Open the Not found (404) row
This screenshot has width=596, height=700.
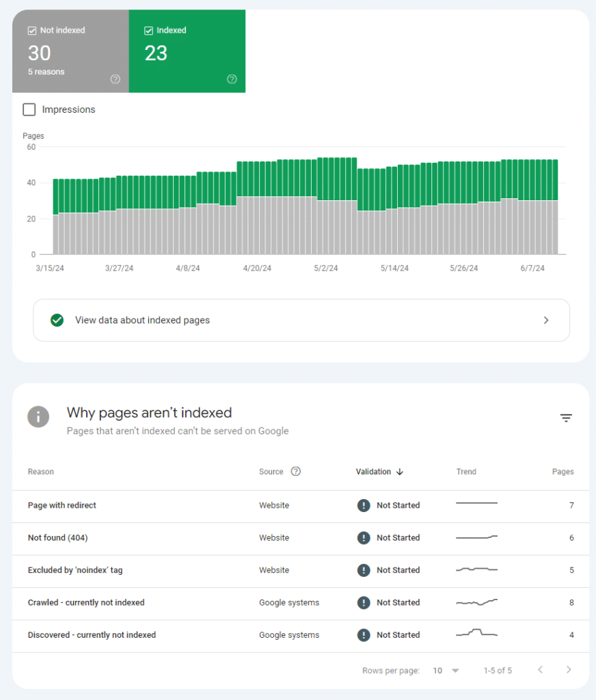pyautogui.click(x=57, y=538)
